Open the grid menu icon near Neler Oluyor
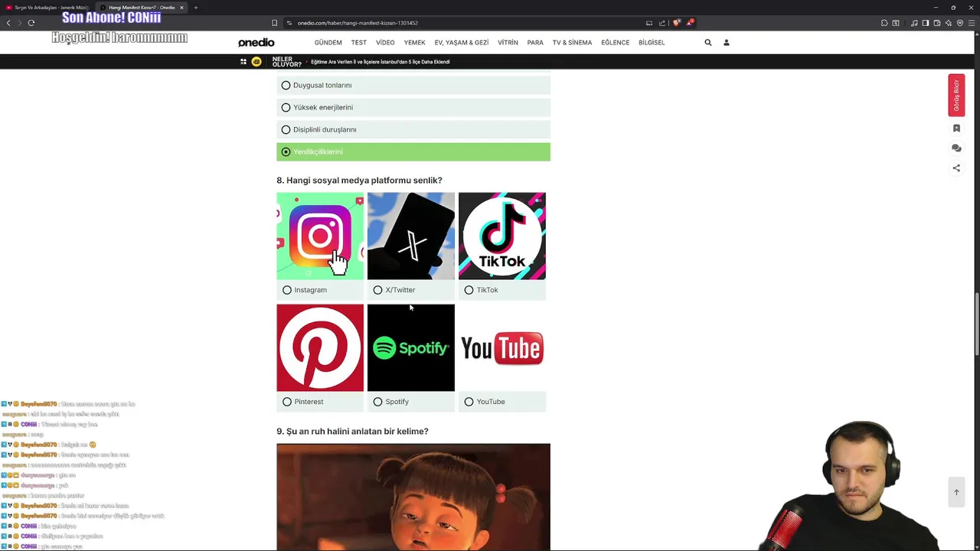 pos(243,62)
